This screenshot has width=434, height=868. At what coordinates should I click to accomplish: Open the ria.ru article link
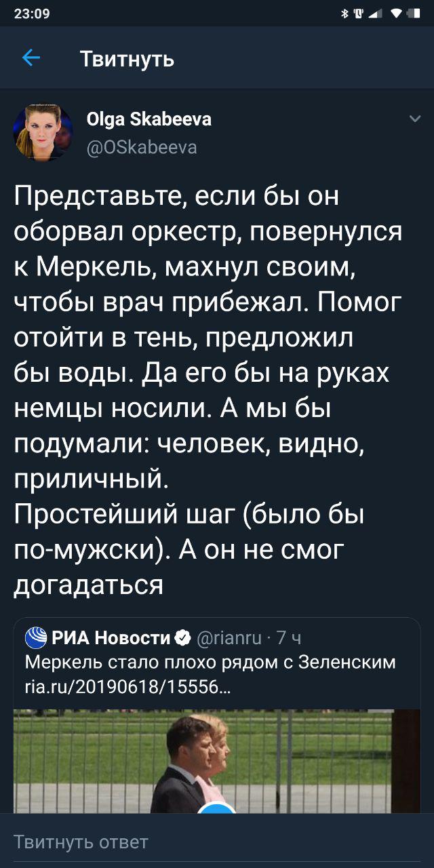coord(127,686)
